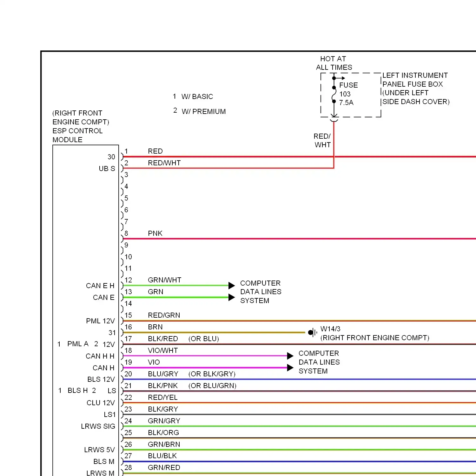Click the CLU 12V terminal label
476x476 pixels.
pyautogui.click(x=101, y=403)
